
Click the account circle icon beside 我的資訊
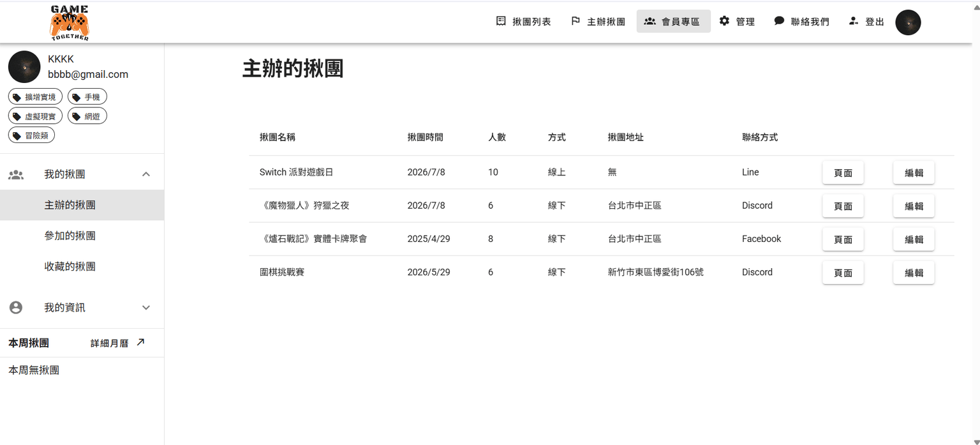click(x=16, y=308)
